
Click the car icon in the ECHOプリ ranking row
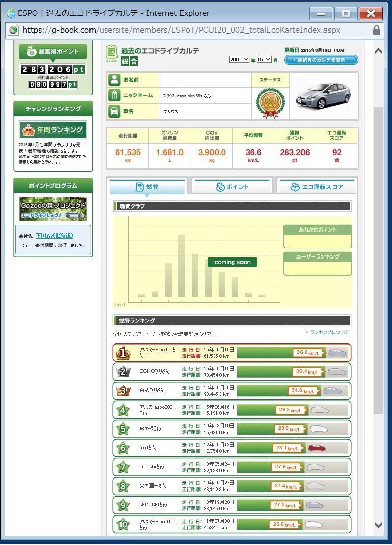pos(337,372)
